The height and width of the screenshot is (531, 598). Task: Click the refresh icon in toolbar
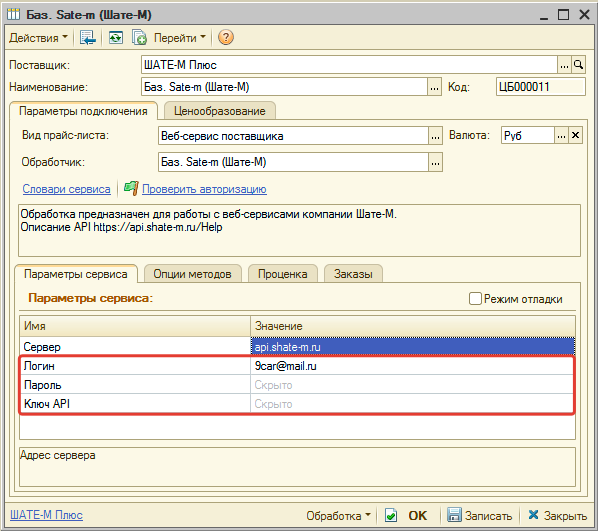tap(116, 37)
